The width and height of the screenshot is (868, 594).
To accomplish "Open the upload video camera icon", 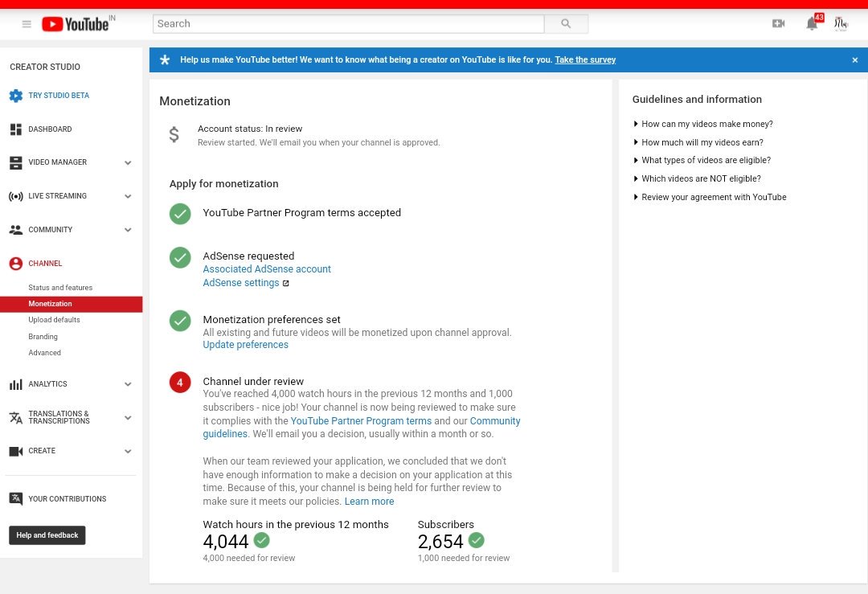I will (778, 23).
